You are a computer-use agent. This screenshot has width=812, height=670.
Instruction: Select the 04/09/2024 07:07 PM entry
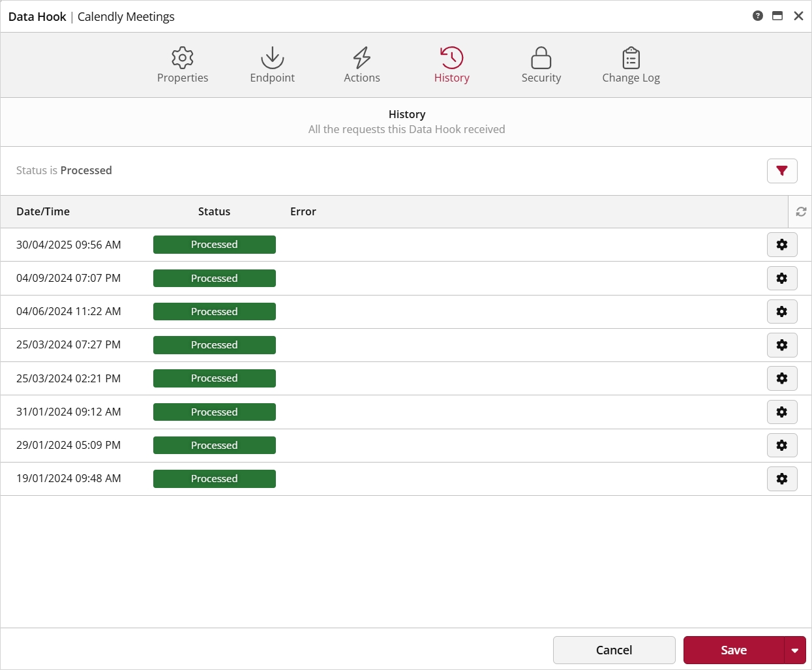coord(406,278)
